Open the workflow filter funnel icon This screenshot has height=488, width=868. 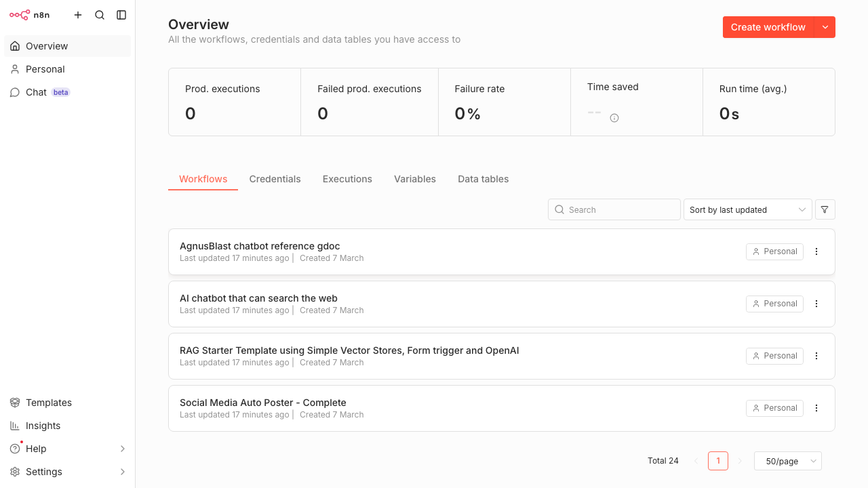tap(825, 210)
